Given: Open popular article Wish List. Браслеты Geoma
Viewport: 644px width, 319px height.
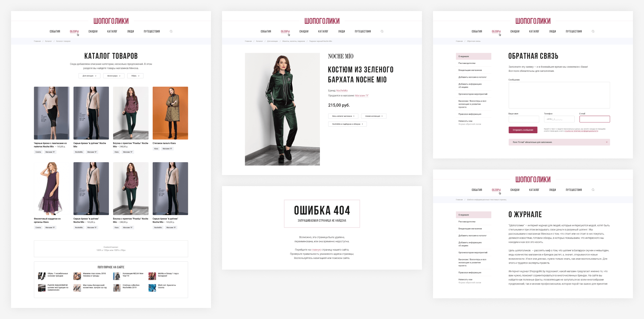Looking at the screenshot, I should click(x=163, y=288).
